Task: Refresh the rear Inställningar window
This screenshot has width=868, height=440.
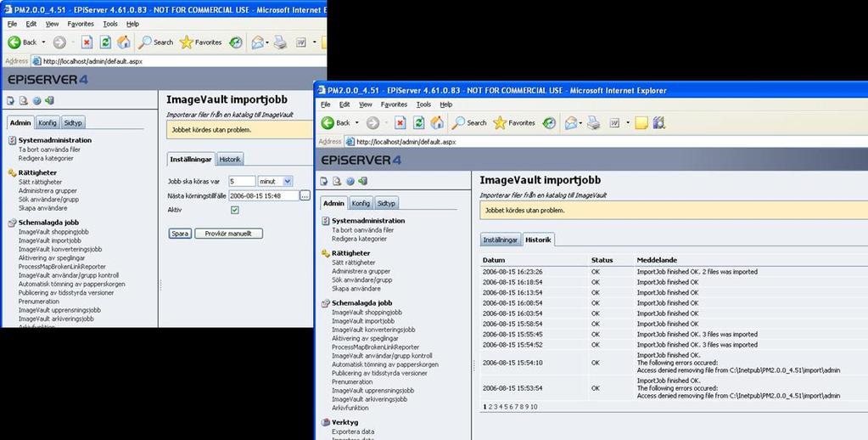Action: pos(105,42)
